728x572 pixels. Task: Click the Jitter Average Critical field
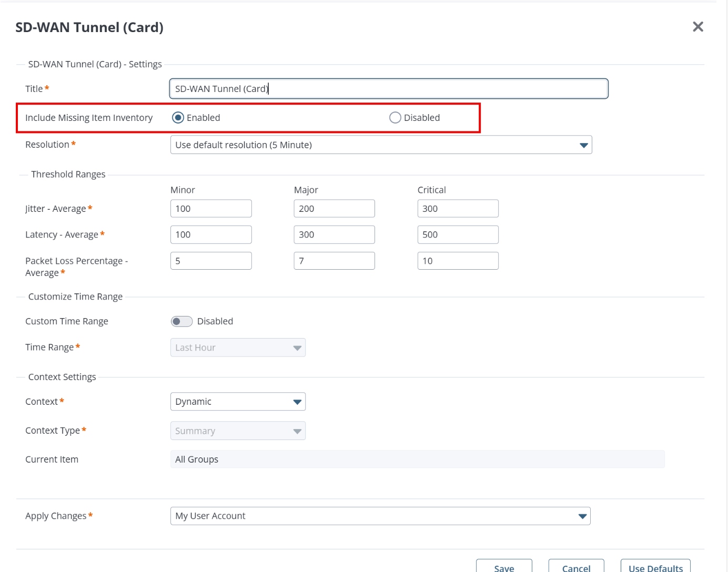458,209
